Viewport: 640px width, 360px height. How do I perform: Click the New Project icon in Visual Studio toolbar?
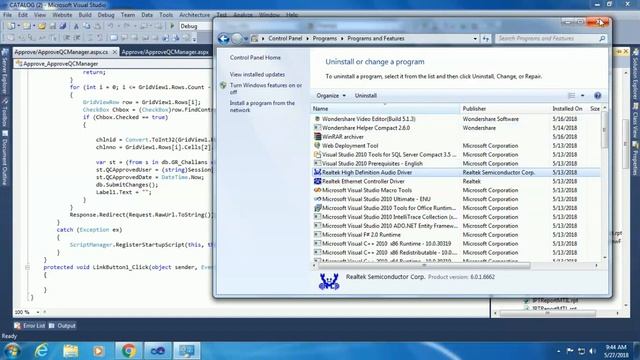[11, 26]
